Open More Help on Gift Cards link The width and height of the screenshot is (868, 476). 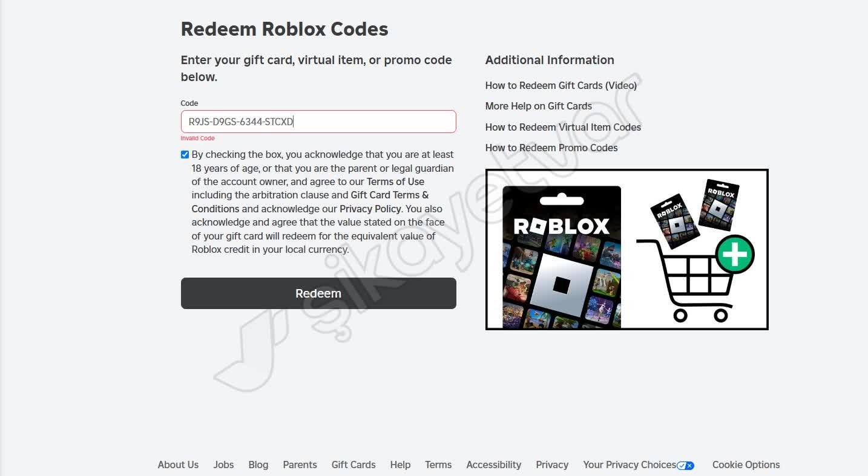(x=538, y=106)
